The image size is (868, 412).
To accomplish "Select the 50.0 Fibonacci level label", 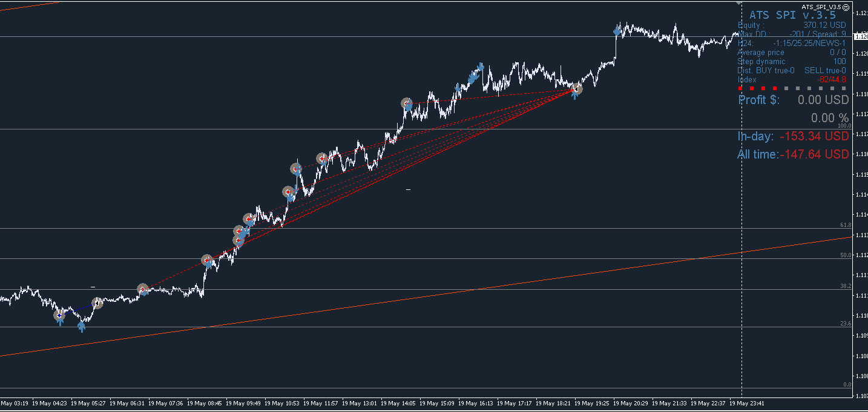I will point(846,255).
